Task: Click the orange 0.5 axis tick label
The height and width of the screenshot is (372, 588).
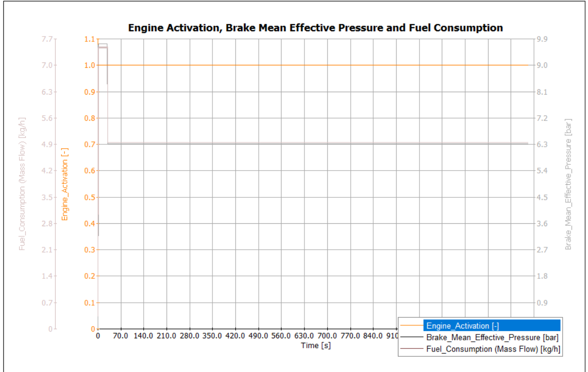Action: tap(90, 197)
